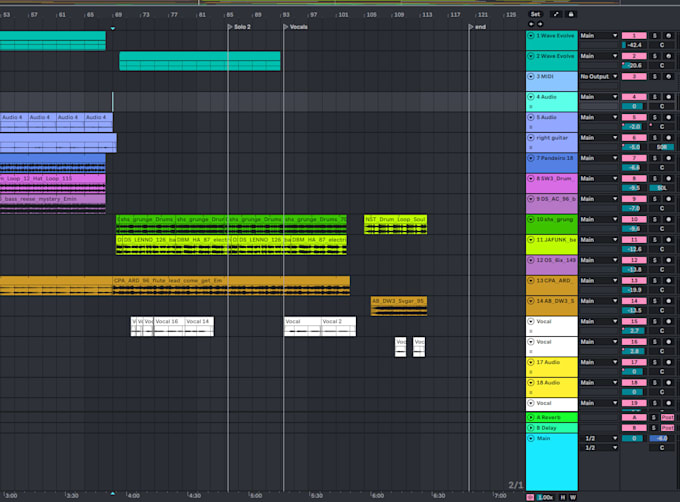Toggle track activator 6 for right guitar
The width and height of the screenshot is (680, 502).
click(x=634, y=137)
